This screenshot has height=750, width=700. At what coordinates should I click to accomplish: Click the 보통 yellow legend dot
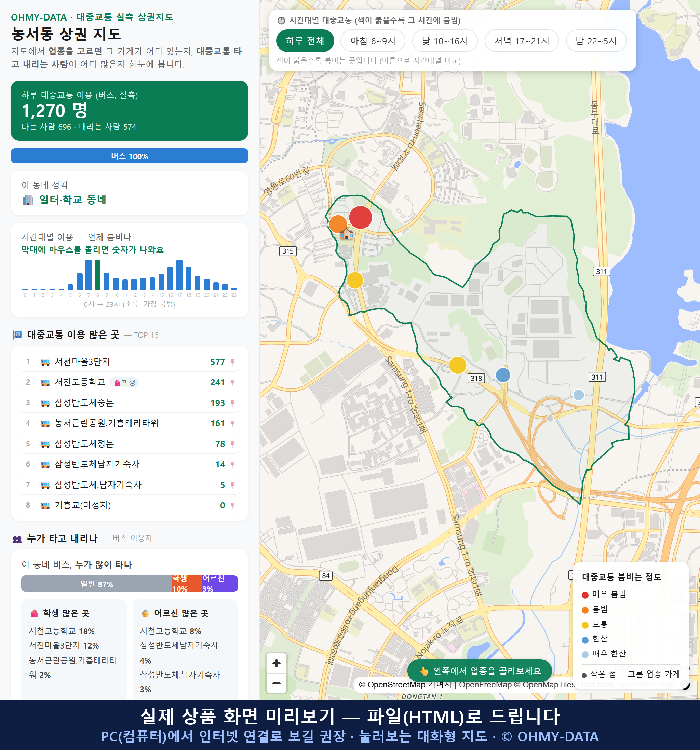click(x=585, y=625)
